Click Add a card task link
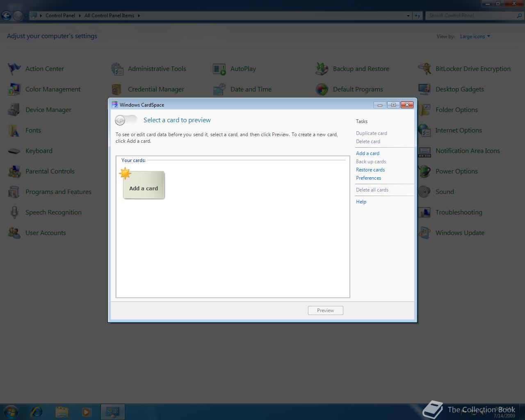The width and height of the screenshot is (525, 420). 367,153
